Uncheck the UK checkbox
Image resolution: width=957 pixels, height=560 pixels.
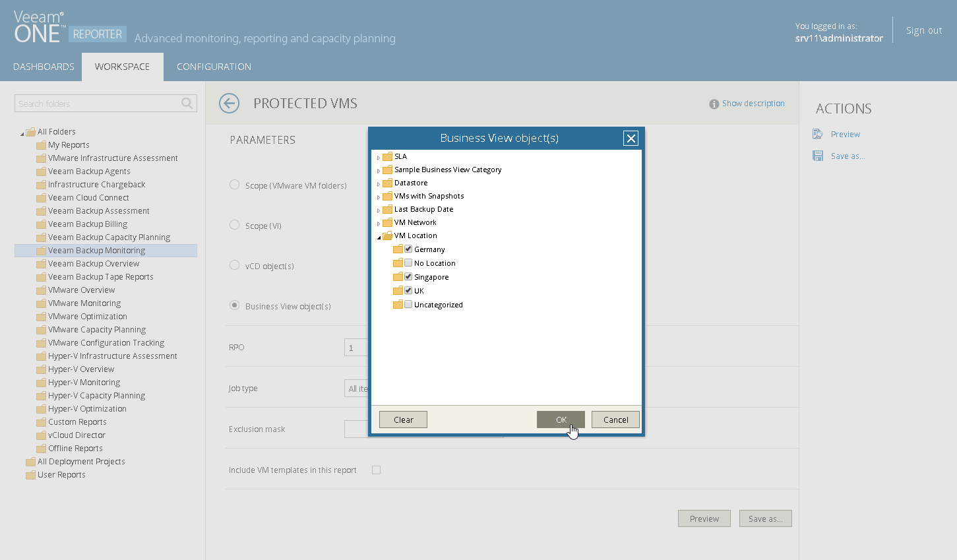click(408, 290)
